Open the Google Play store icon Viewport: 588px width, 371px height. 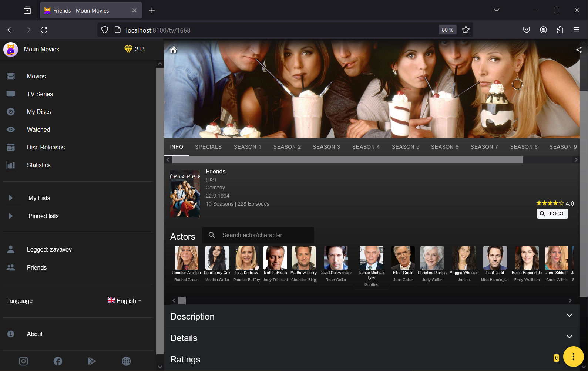(x=92, y=361)
